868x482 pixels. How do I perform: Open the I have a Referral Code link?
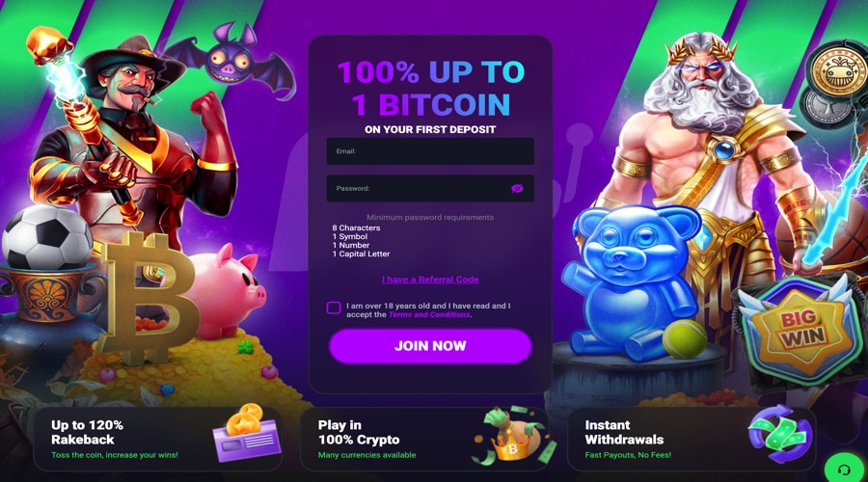click(430, 280)
